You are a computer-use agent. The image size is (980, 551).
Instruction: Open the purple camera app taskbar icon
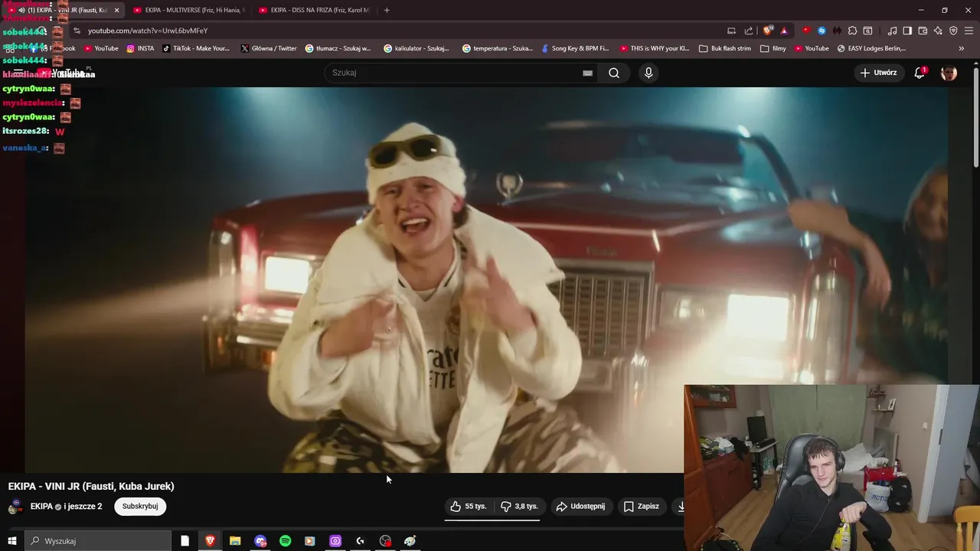coord(335,541)
